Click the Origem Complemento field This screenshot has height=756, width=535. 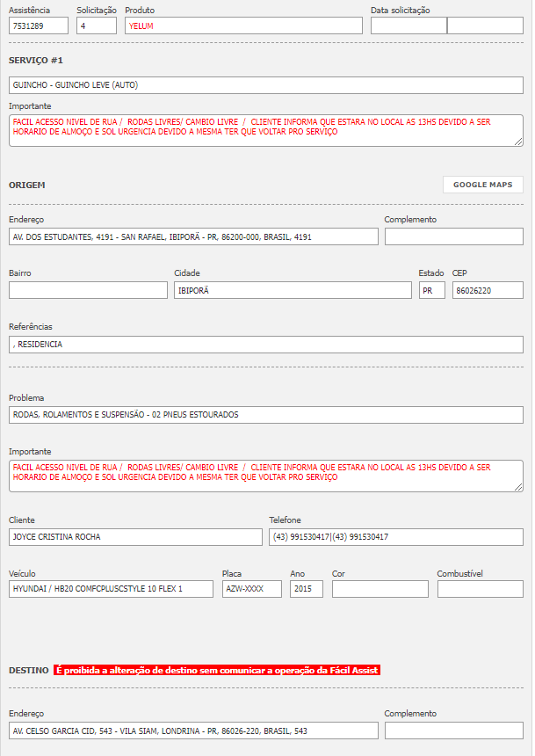454,236
